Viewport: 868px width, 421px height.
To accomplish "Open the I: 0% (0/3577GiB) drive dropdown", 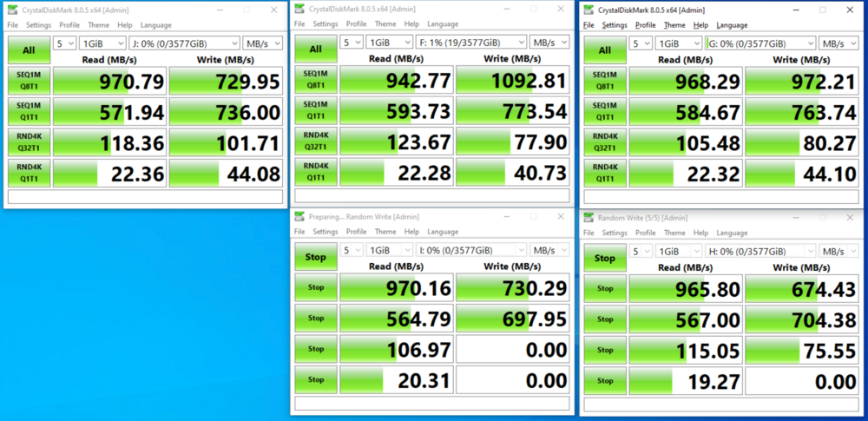I will [471, 250].
